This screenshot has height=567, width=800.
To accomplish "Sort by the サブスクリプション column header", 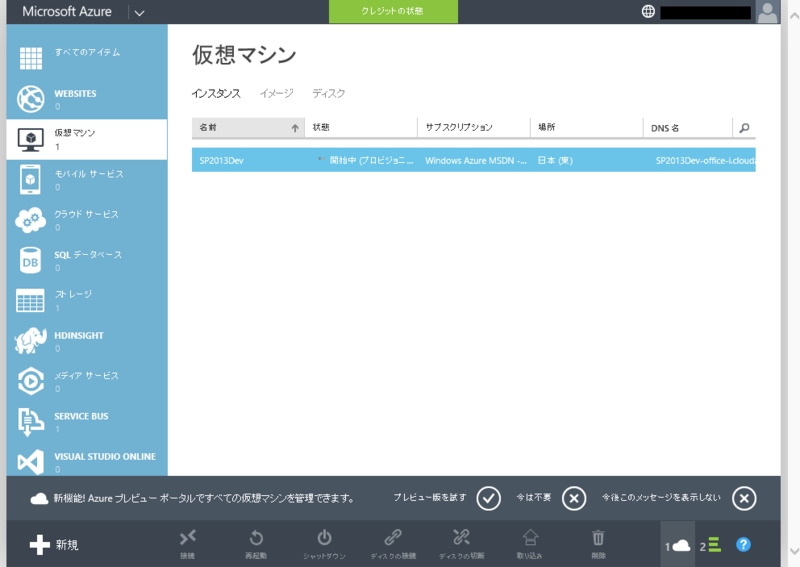I will click(474, 128).
